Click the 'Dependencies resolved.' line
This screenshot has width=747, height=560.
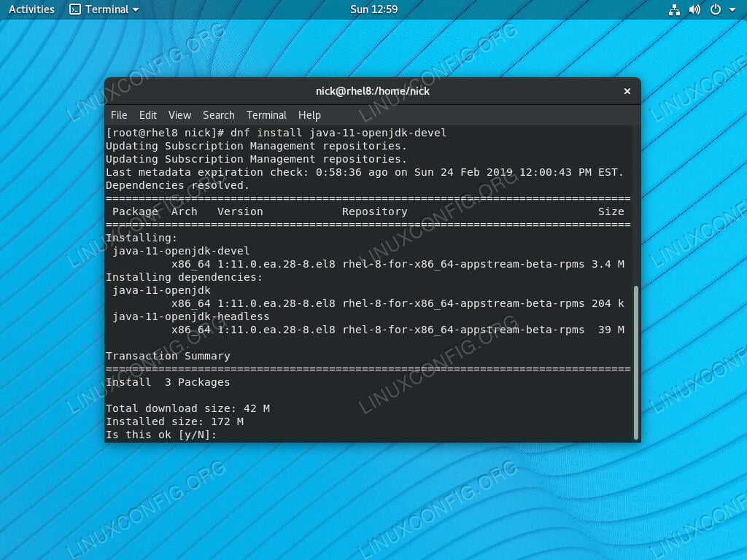(178, 185)
